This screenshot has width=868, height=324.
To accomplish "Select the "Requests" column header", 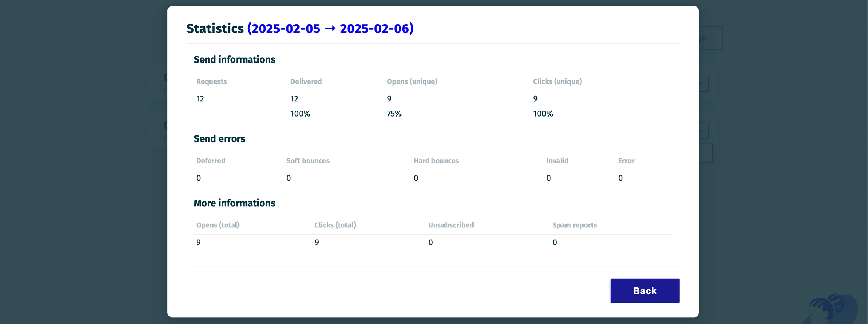I will [x=211, y=81].
